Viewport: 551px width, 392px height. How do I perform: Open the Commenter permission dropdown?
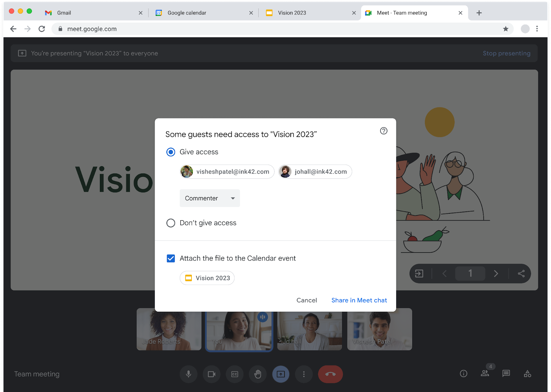(209, 198)
